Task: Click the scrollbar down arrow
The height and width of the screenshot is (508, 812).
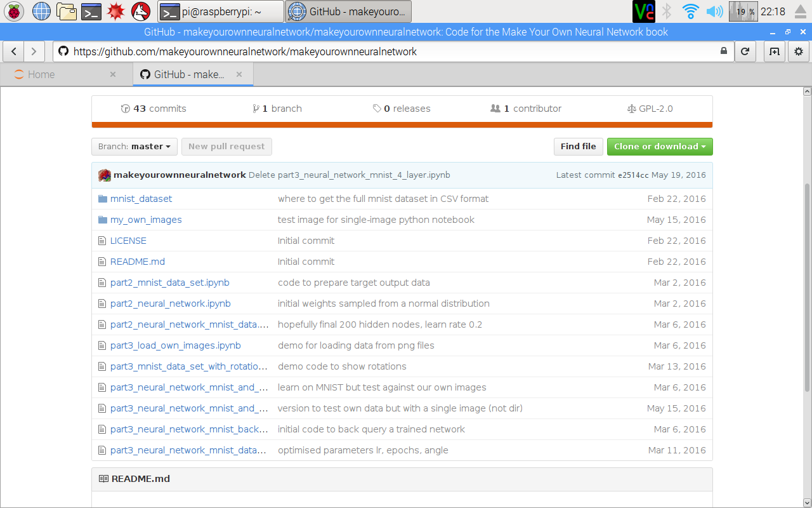Action: tap(806, 502)
